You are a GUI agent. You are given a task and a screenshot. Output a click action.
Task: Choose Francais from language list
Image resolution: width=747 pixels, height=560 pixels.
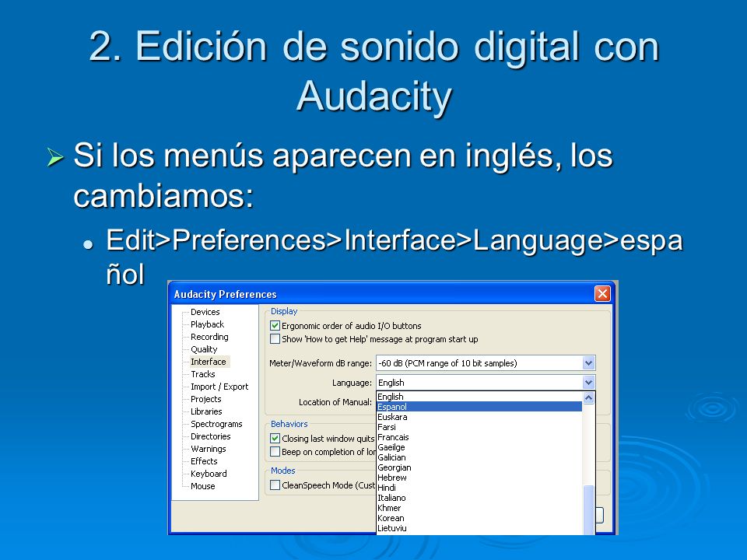point(479,437)
